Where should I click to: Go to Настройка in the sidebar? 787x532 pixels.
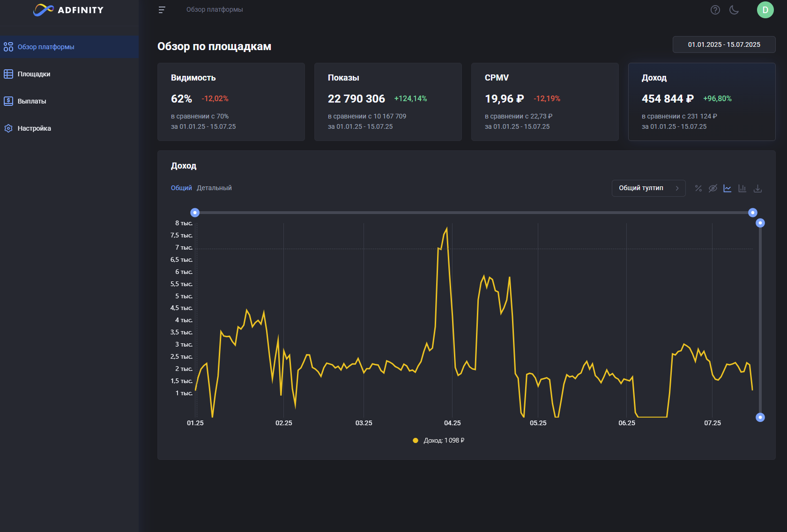click(34, 128)
